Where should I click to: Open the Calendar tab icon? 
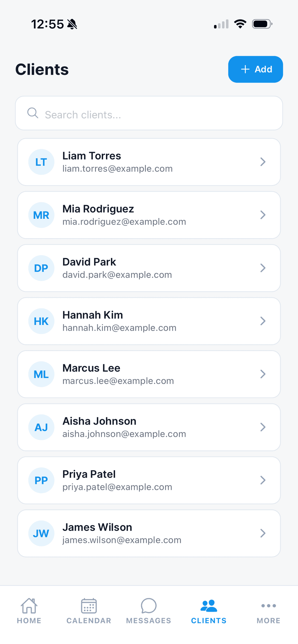(89, 606)
